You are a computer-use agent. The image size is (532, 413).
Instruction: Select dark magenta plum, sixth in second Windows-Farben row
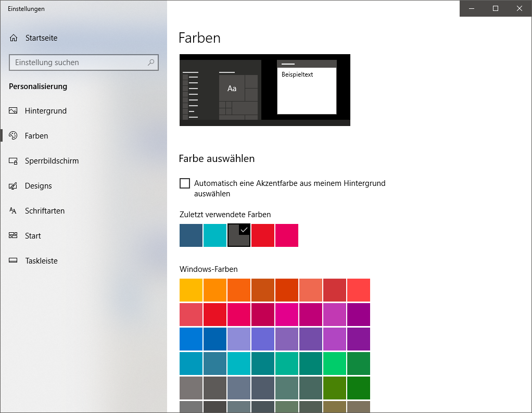coord(311,315)
